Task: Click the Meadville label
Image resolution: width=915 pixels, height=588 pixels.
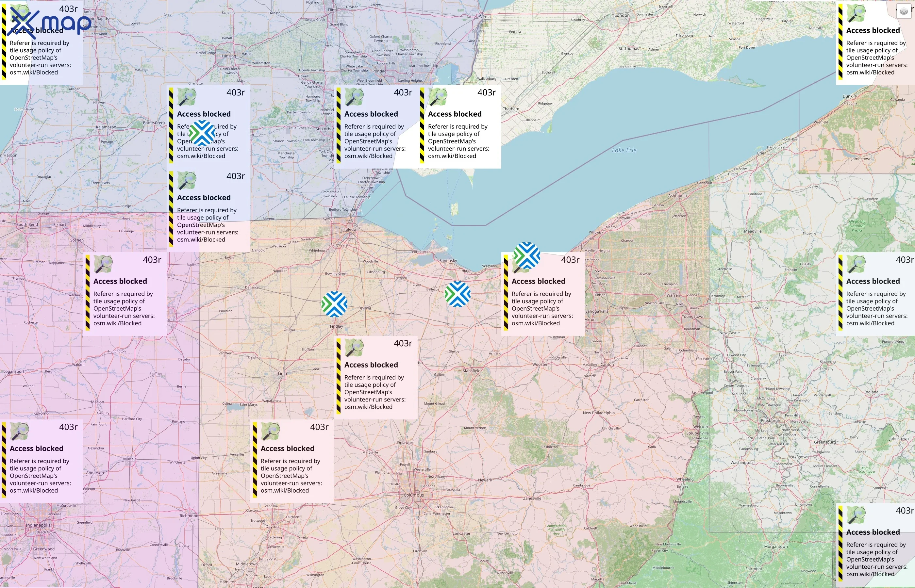Action: point(752,231)
